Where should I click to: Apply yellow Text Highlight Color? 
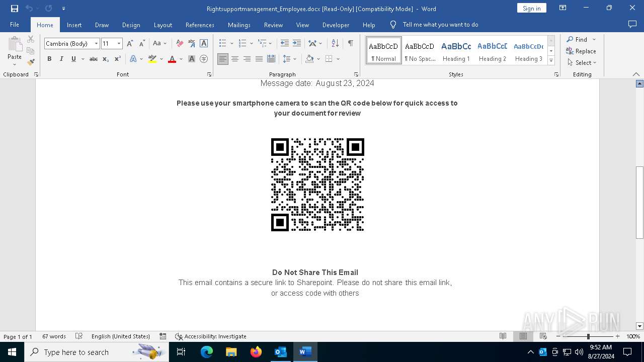coord(152,59)
